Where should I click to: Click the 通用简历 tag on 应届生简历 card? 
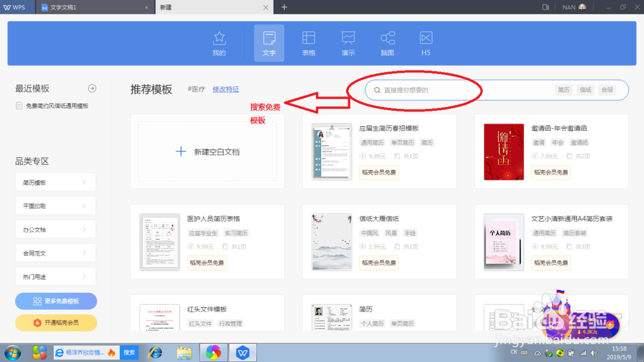click(x=372, y=142)
